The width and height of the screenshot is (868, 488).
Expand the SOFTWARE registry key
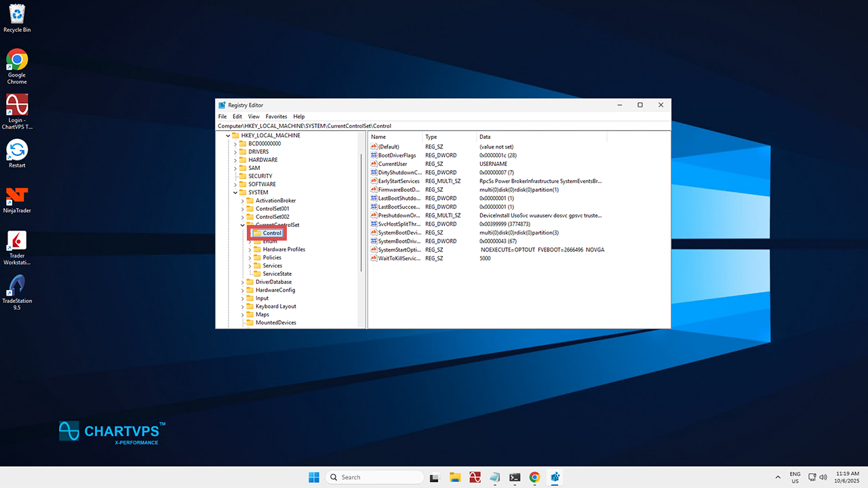235,184
